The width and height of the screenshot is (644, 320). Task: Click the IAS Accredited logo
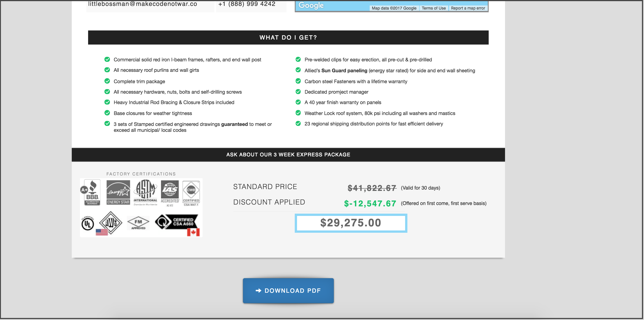click(x=170, y=193)
